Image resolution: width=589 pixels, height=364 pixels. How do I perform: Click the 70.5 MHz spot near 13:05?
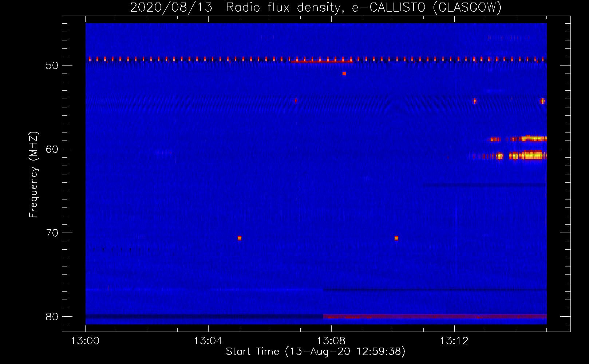pyautogui.click(x=240, y=238)
